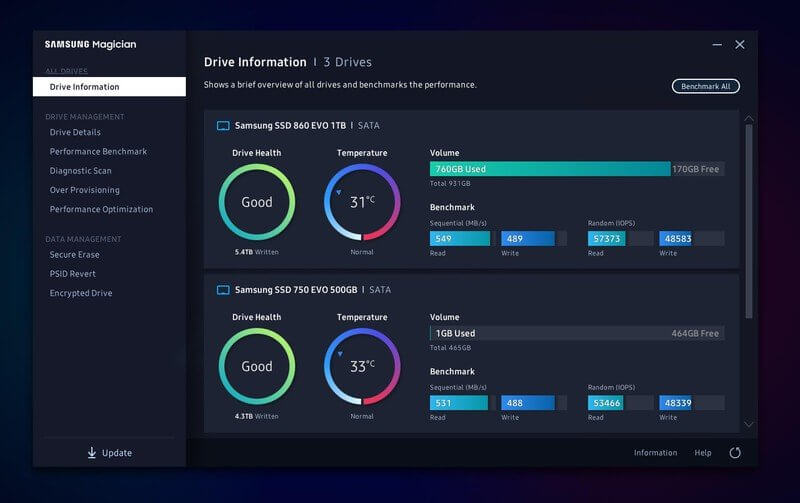Click the 57373 random read bar
Screen dimensions: 800x503
(606, 238)
